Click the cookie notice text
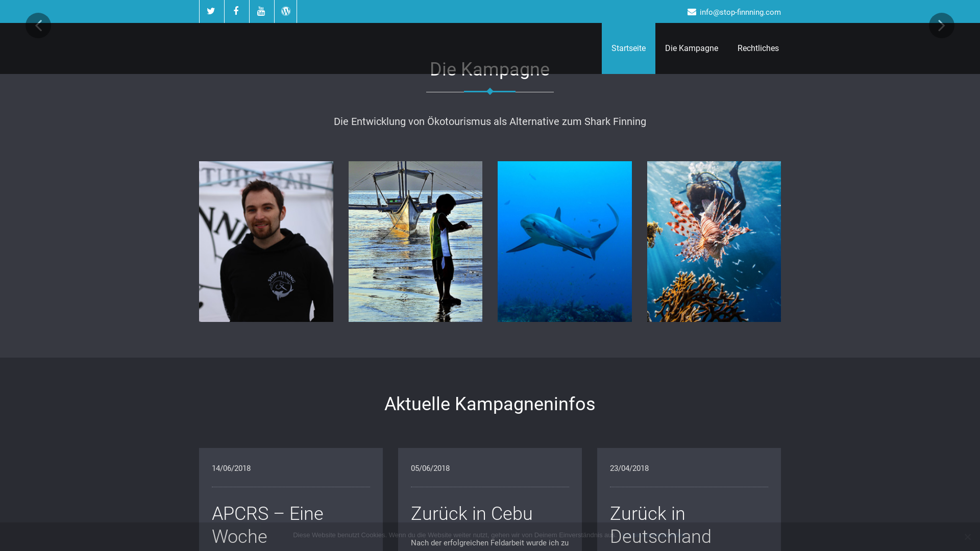Viewport: 980px width, 551px height. (x=454, y=535)
